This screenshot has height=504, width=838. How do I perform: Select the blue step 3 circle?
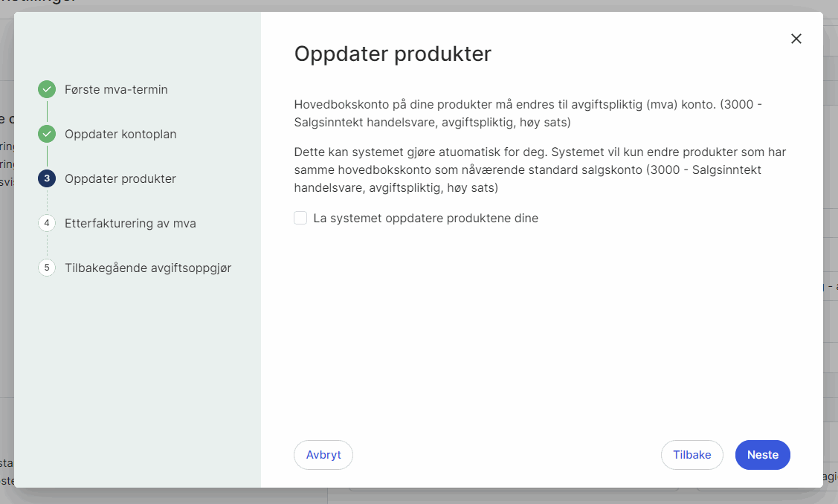coord(47,178)
